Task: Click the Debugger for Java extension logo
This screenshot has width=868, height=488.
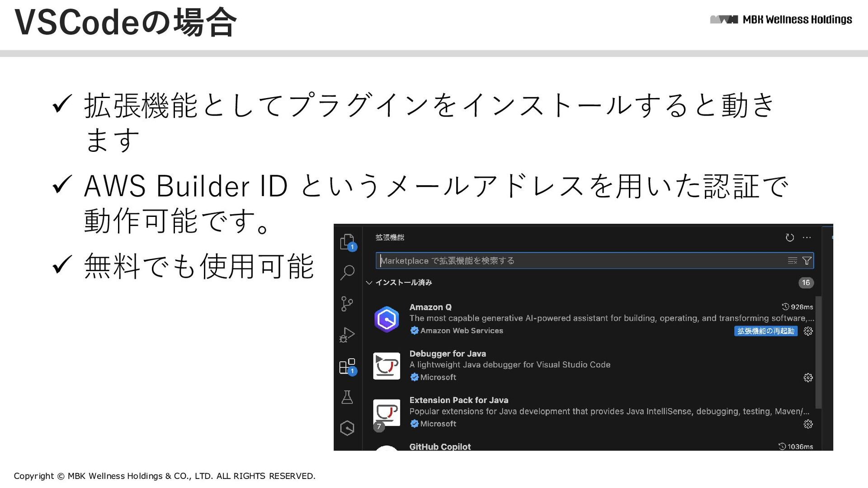Action: [x=387, y=366]
